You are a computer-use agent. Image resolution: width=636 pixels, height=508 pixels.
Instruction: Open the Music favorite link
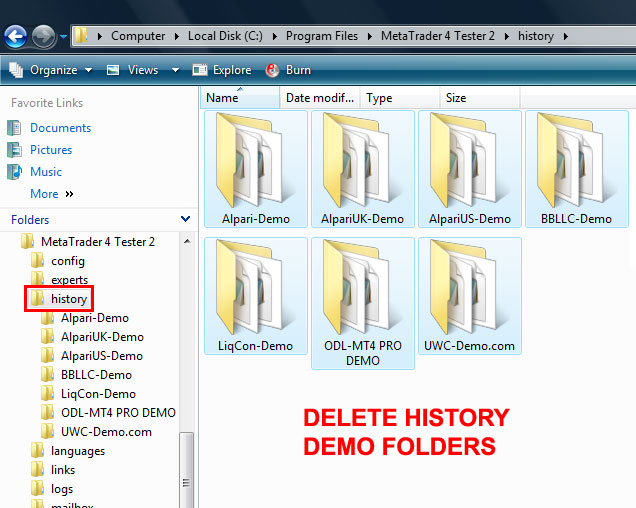click(46, 172)
